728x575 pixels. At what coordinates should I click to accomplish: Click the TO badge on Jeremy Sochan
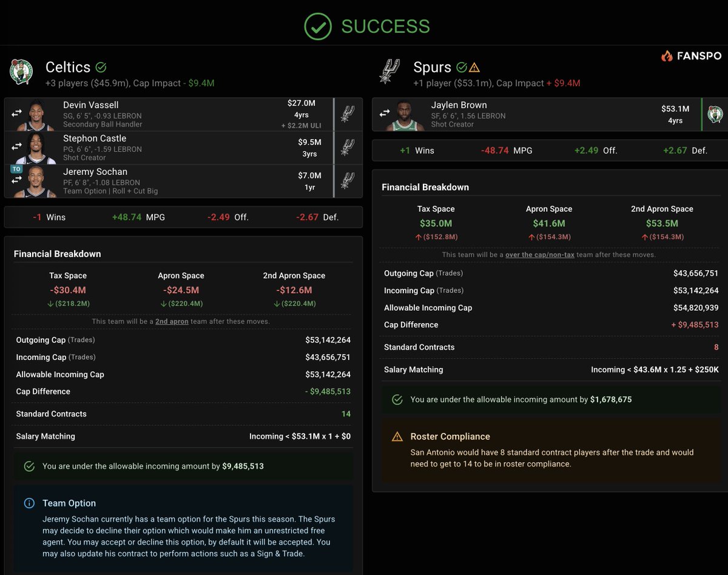point(16,169)
